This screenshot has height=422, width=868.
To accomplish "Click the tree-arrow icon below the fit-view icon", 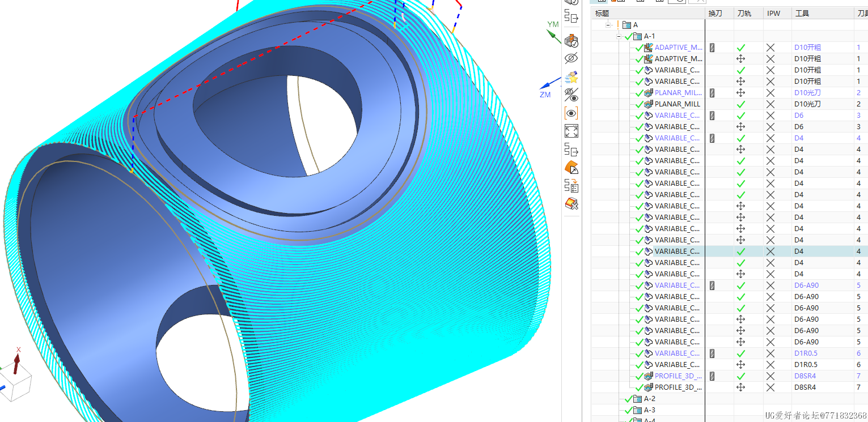I will tap(571, 150).
